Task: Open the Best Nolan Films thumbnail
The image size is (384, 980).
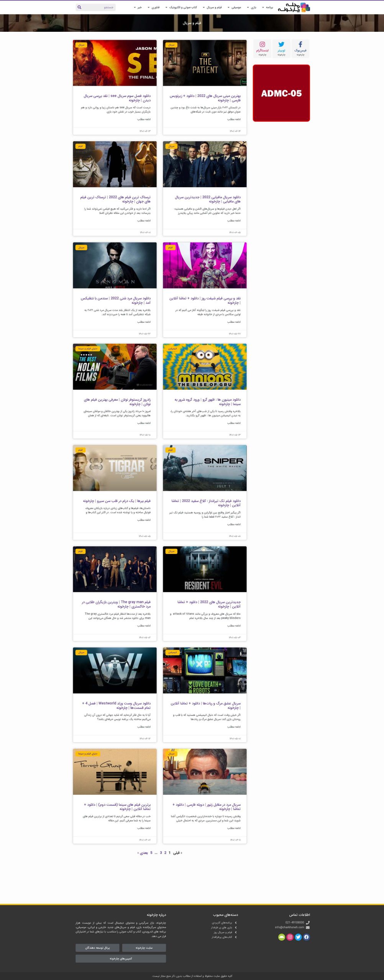Action: tap(115, 367)
